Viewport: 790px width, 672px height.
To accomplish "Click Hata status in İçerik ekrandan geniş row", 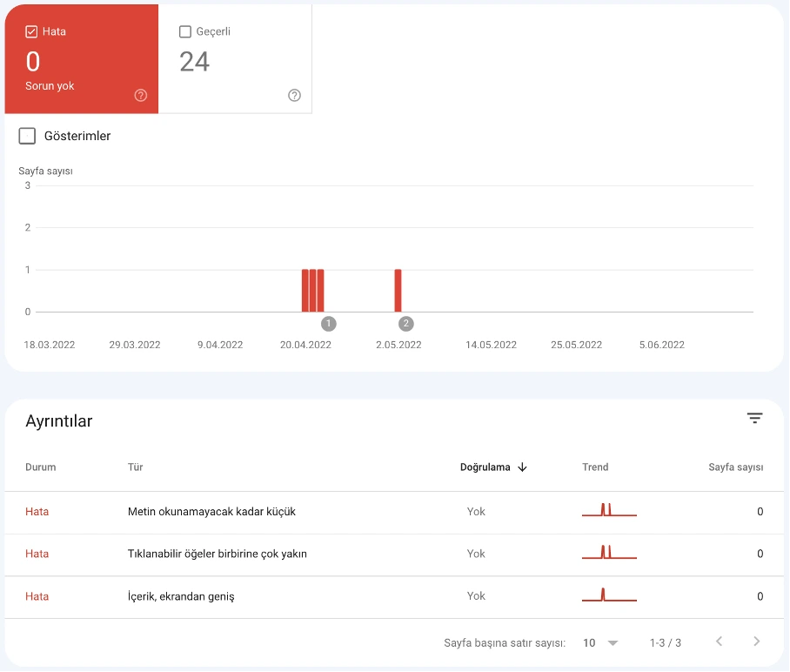I will click(37, 596).
